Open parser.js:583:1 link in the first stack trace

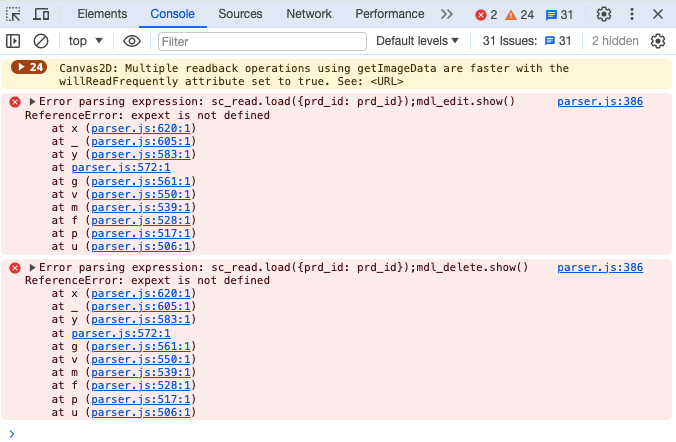(x=141, y=154)
